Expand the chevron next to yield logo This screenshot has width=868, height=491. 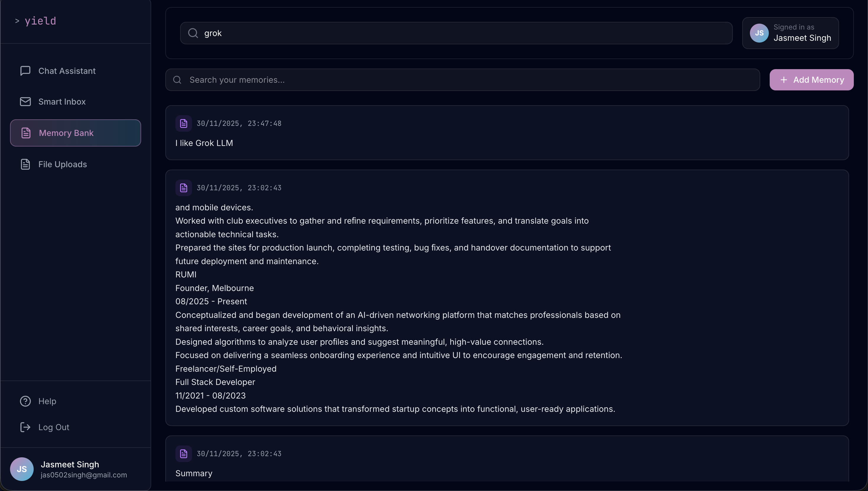(x=17, y=21)
